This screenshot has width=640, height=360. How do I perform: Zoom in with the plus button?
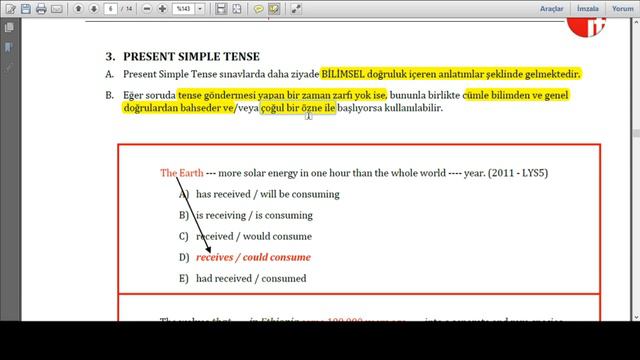[162, 9]
